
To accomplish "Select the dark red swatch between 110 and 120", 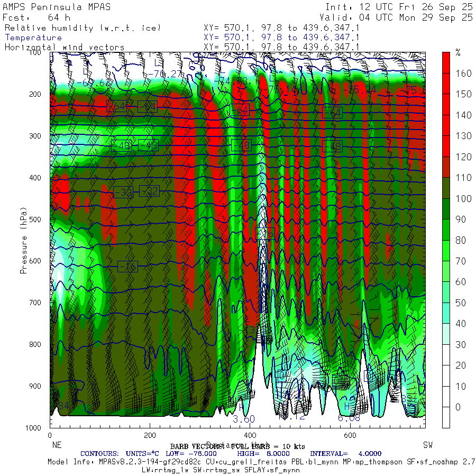I will [446, 167].
